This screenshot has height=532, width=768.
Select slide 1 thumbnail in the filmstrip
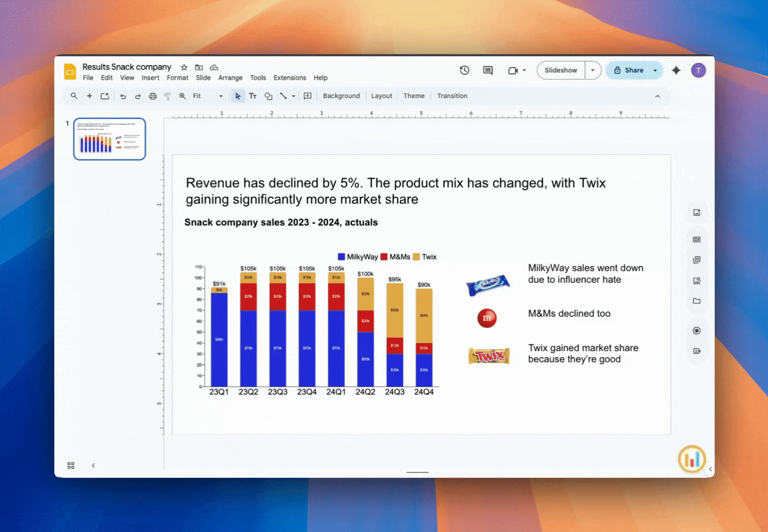109,138
